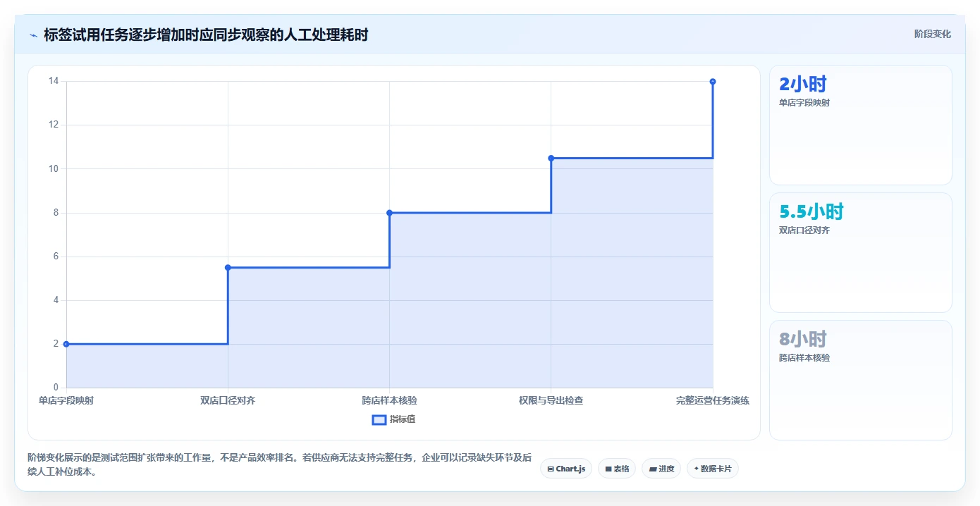Select the 数据卡片 chip
980x506 pixels.
pyautogui.click(x=713, y=469)
